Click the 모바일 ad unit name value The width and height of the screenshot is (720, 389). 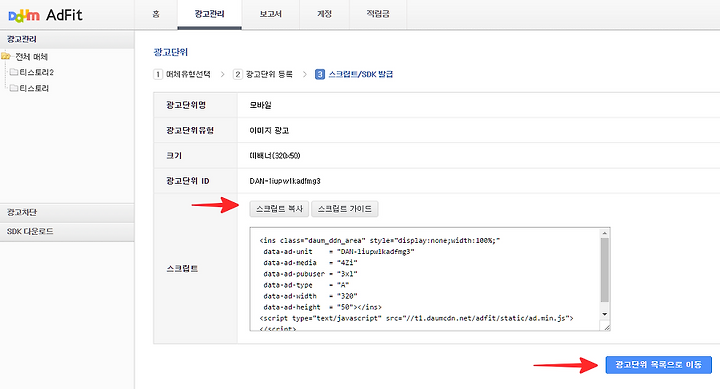click(260, 105)
